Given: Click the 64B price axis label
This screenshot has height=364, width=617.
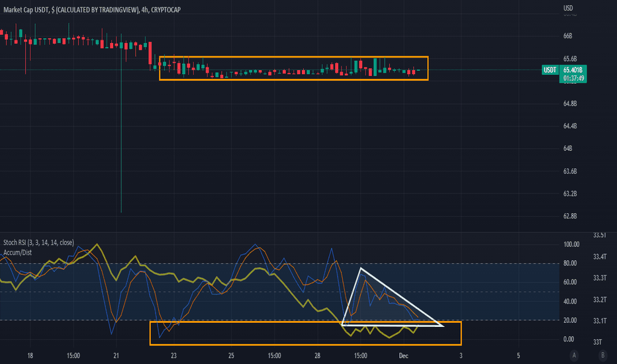Looking at the screenshot, I should [x=568, y=148].
